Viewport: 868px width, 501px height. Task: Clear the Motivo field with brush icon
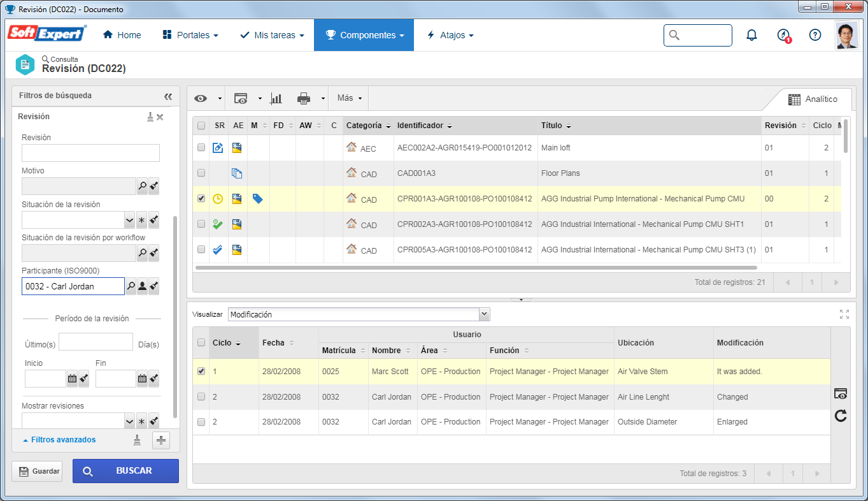[153, 186]
